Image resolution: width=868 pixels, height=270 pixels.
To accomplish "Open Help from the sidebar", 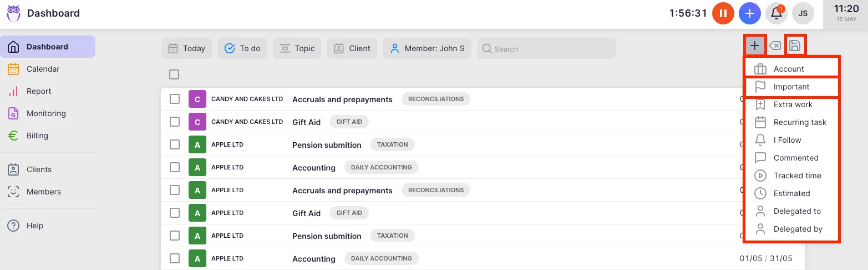I will (x=34, y=226).
